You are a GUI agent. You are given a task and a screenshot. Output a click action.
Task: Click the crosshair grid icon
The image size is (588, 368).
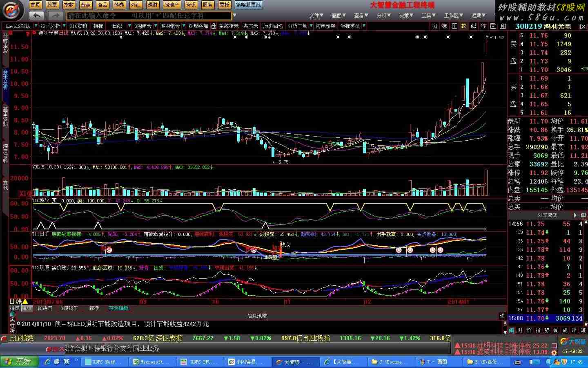point(454,26)
